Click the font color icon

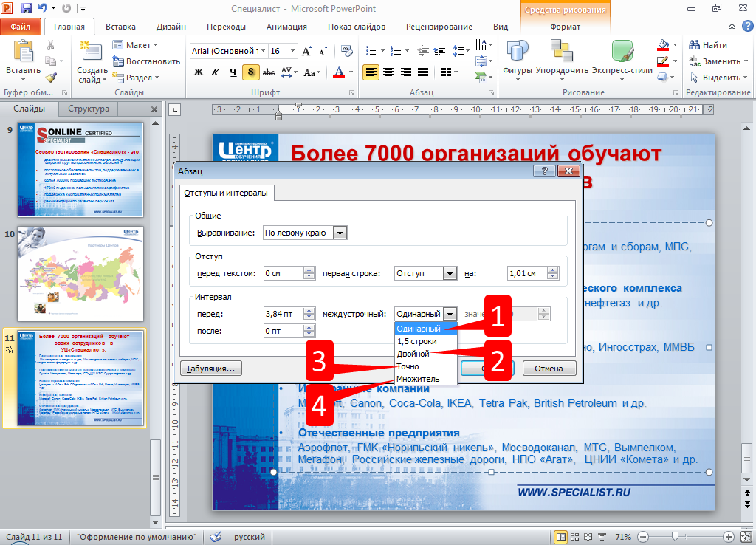pos(339,72)
